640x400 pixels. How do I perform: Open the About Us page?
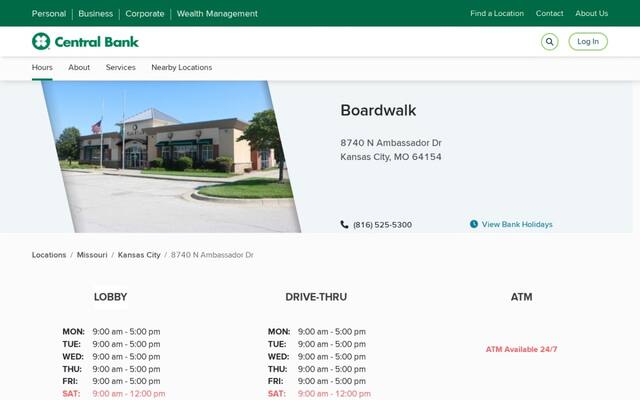pyautogui.click(x=591, y=13)
